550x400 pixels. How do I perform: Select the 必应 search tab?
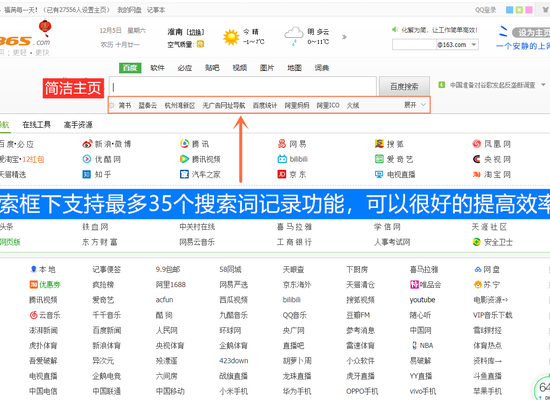(x=185, y=68)
